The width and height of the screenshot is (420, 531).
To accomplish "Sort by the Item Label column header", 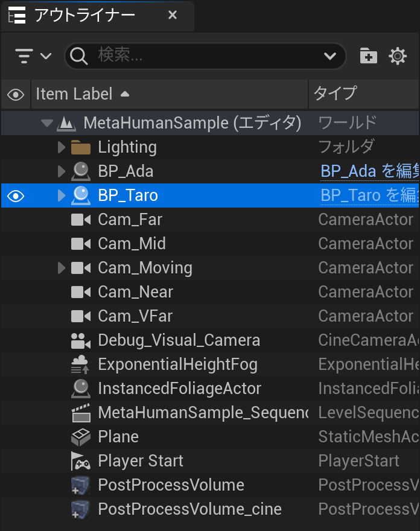I will [x=74, y=94].
